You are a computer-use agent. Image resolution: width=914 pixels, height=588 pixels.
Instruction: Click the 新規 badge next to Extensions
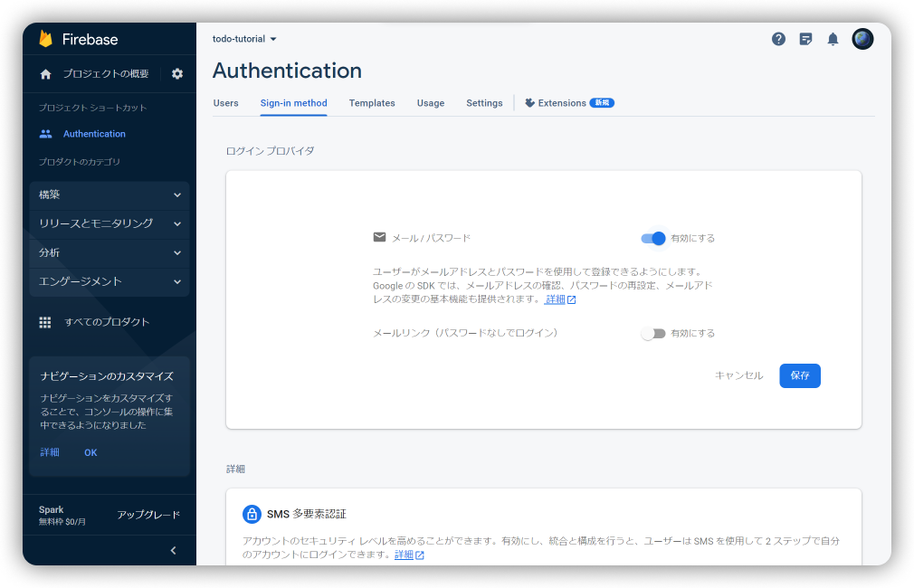coord(602,103)
